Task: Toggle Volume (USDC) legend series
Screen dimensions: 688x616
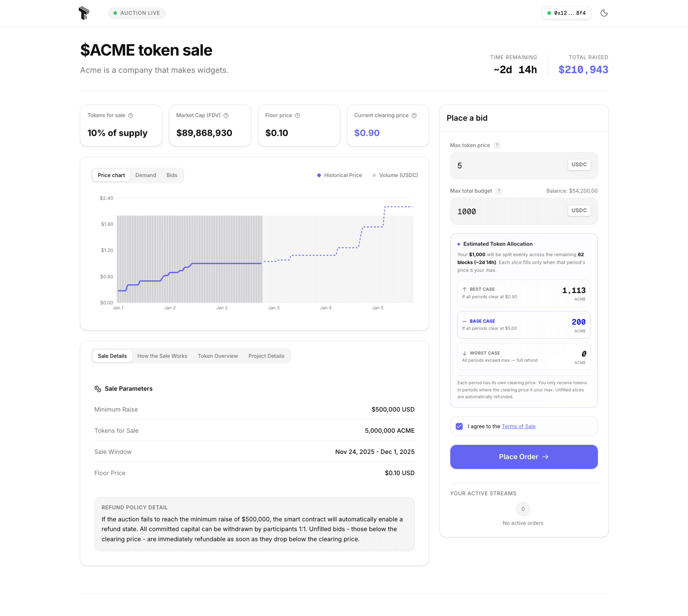Action: pos(395,175)
